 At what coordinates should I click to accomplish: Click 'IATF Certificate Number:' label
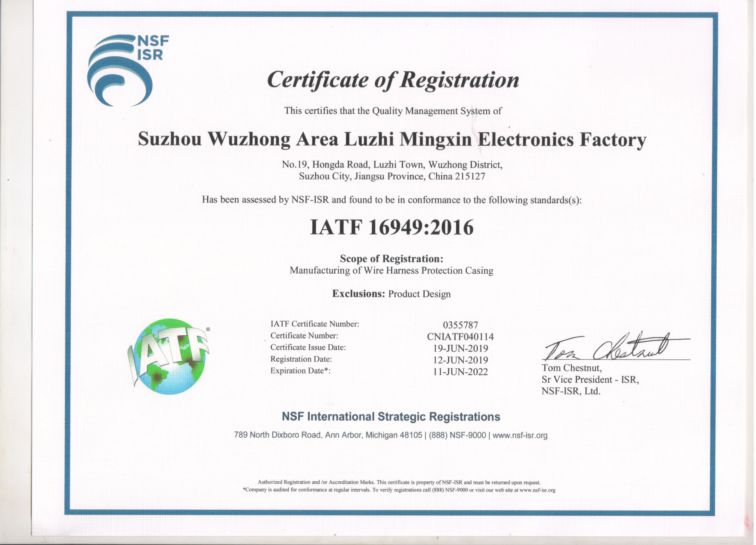pyautogui.click(x=315, y=324)
